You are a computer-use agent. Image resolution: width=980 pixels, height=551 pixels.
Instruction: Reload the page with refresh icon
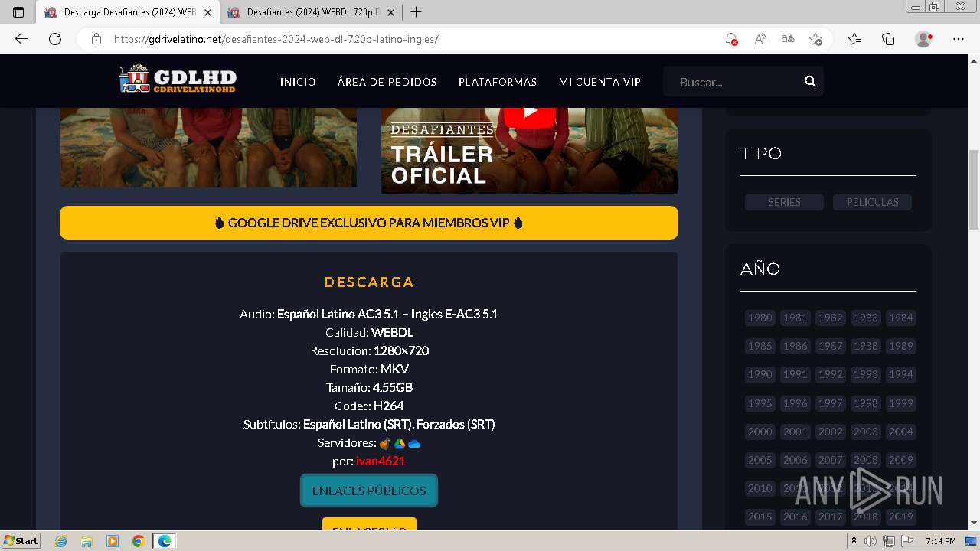(55, 39)
